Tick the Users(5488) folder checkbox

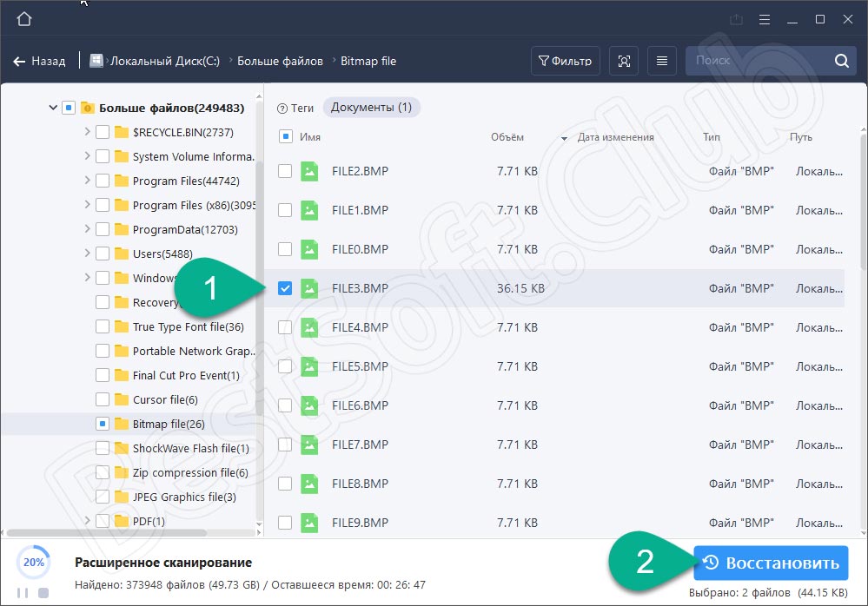click(103, 254)
